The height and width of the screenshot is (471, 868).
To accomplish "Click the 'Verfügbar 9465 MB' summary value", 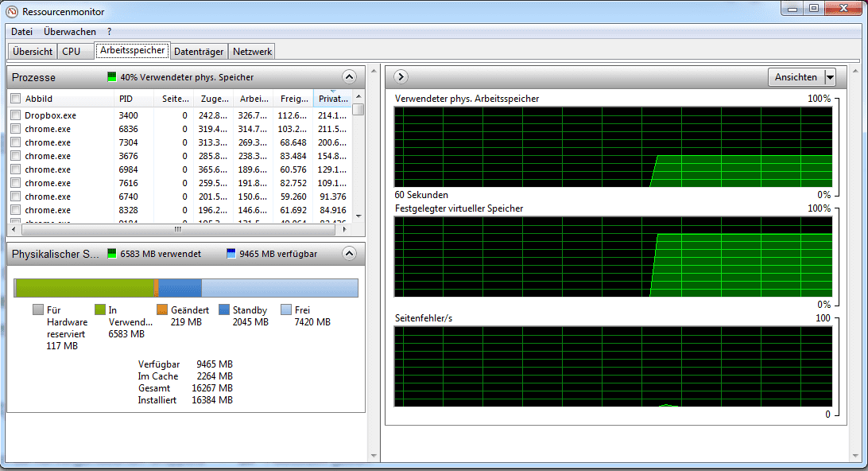I will (x=215, y=364).
